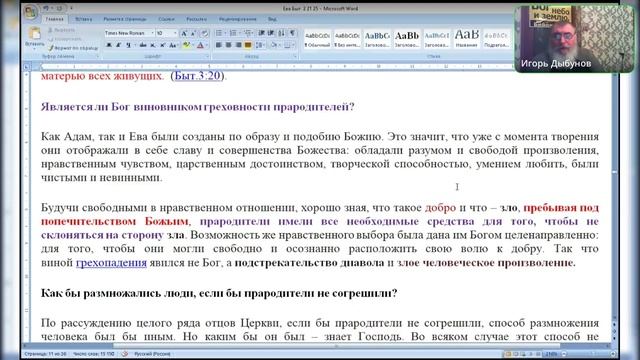Open the Вид (View) ribbon tab
640x360 pixels.
point(272,19)
